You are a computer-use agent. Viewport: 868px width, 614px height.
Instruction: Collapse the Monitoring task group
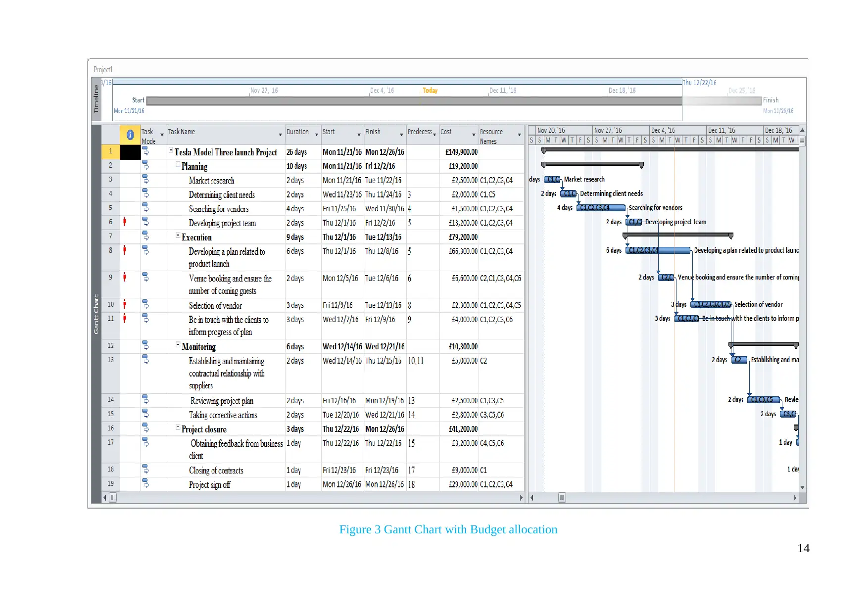click(x=178, y=344)
